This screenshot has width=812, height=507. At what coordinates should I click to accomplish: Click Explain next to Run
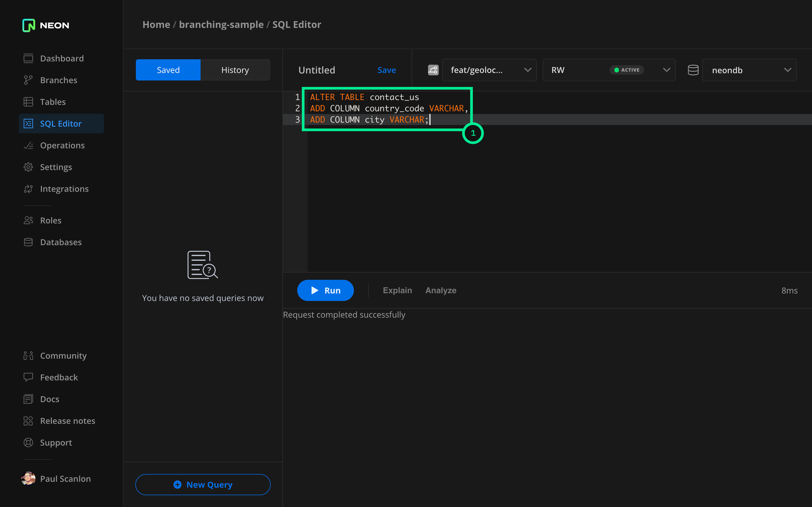tap(397, 290)
